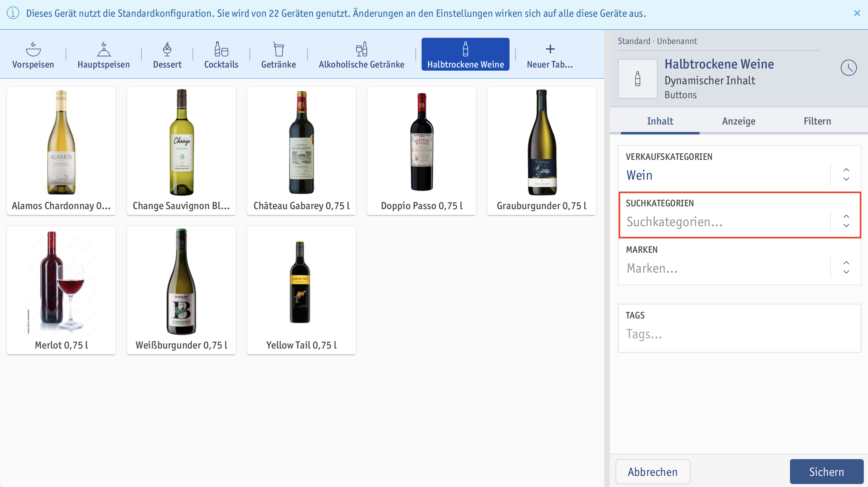Switch to the Filtern tab

(x=817, y=121)
